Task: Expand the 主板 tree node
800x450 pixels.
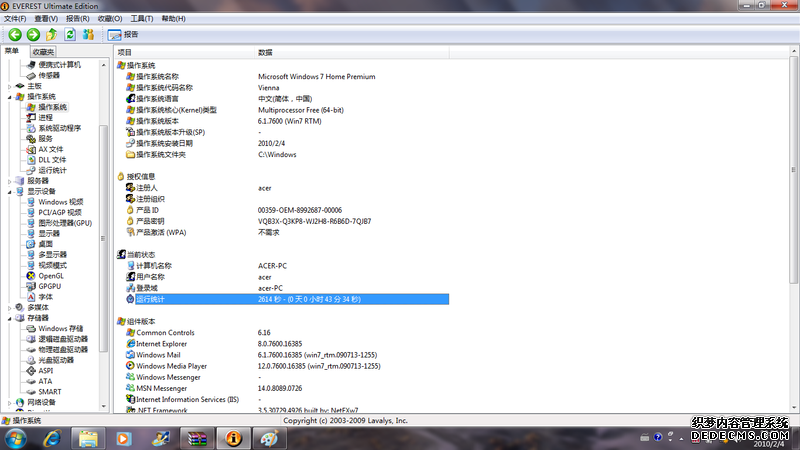Action: pyautogui.click(x=10, y=86)
